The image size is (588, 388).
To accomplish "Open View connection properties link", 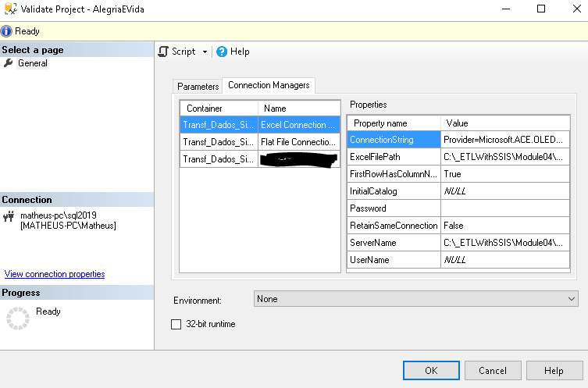I will (x=55, y=274).
